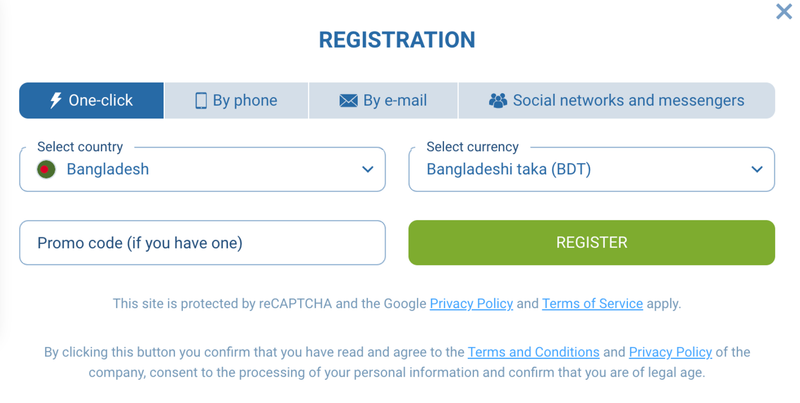Expand the Select country dropdown arrow

tap(367, 170)
